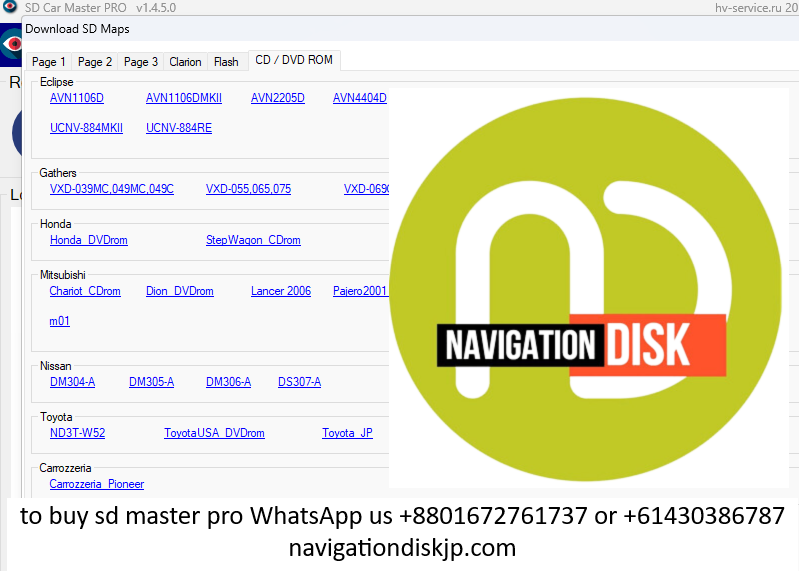This screenshot has width=799, height=571.
Task: Go to the Page 3 tab
Action: coord(141,62)
